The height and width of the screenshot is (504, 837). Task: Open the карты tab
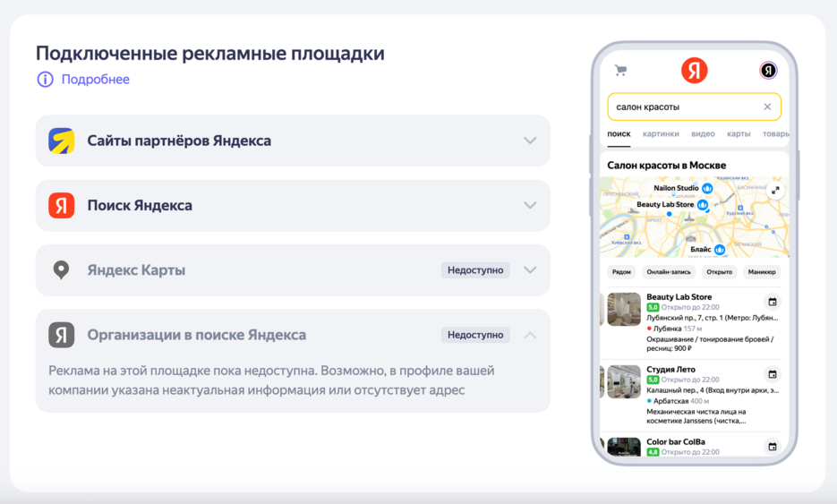[x=739, y=133]
